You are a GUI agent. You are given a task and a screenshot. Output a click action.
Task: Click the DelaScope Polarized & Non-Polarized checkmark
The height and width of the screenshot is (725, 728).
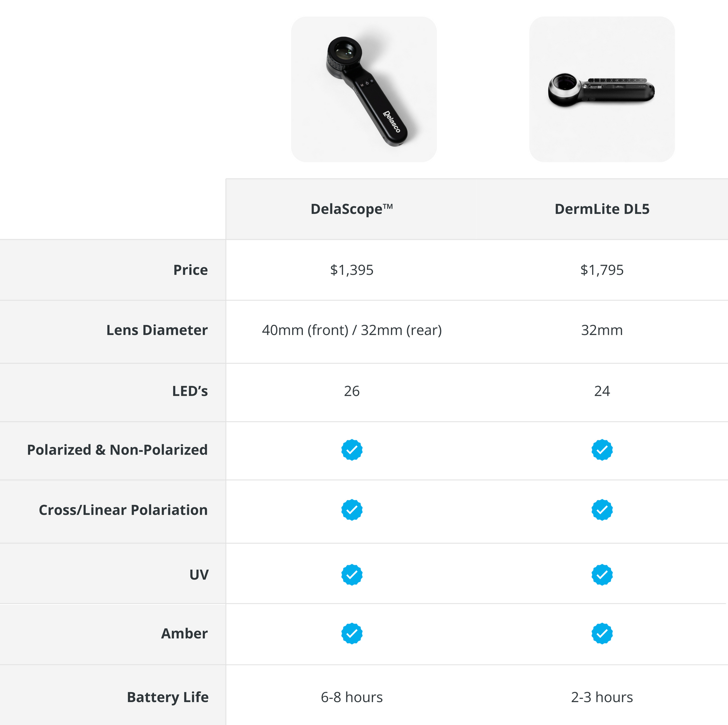(x=352, y=450)
